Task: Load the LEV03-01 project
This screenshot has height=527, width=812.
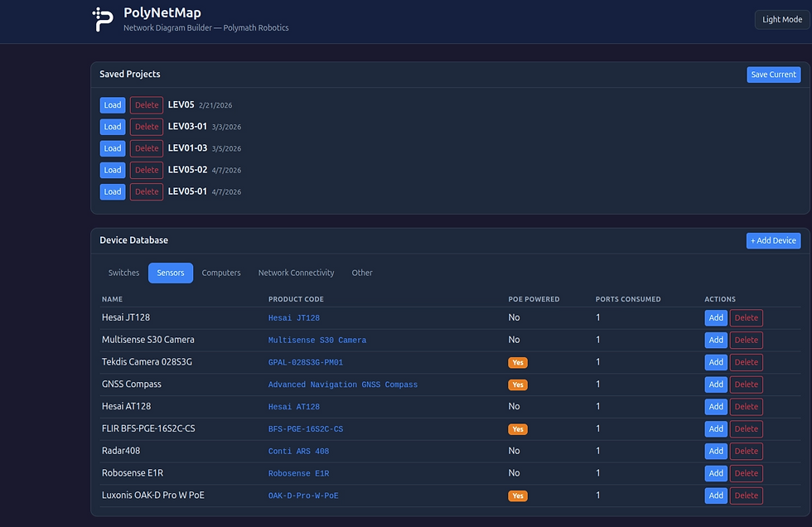Action: click(113, 127)
